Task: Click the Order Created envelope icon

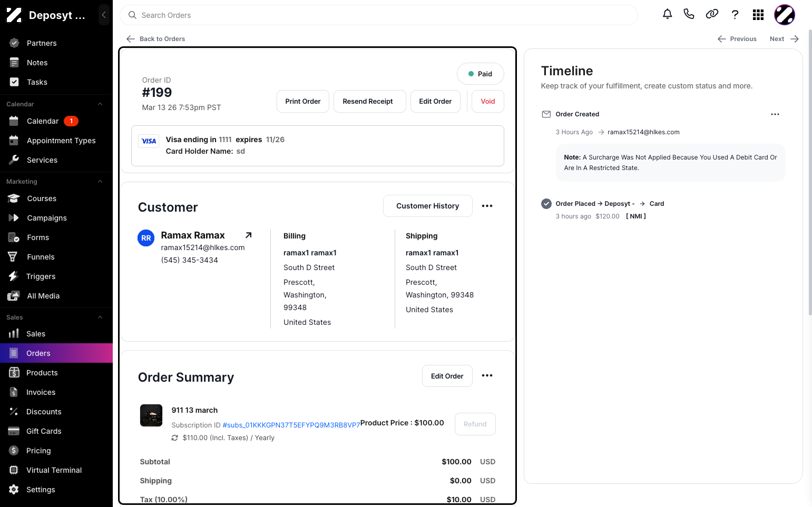Action: click(546, 114)
